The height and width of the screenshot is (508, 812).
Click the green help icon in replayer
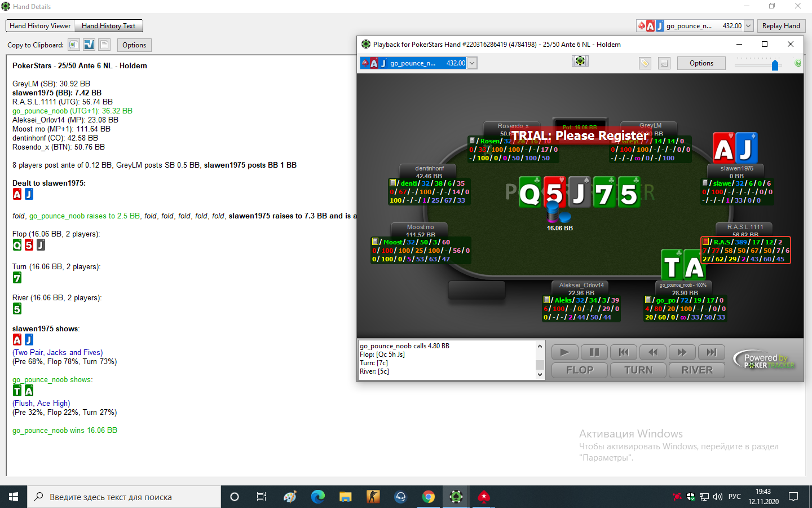[x=798, y=63]
